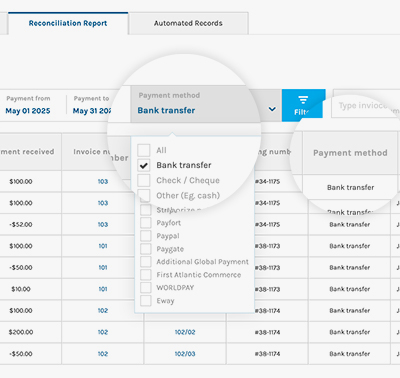
Task: Set the Payment from date field
Action: pos(28,105)
